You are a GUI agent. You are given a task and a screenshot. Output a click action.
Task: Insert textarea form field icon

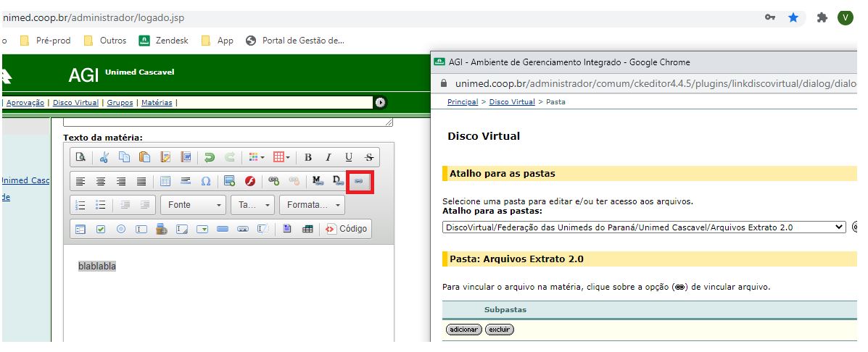point(182,229)
